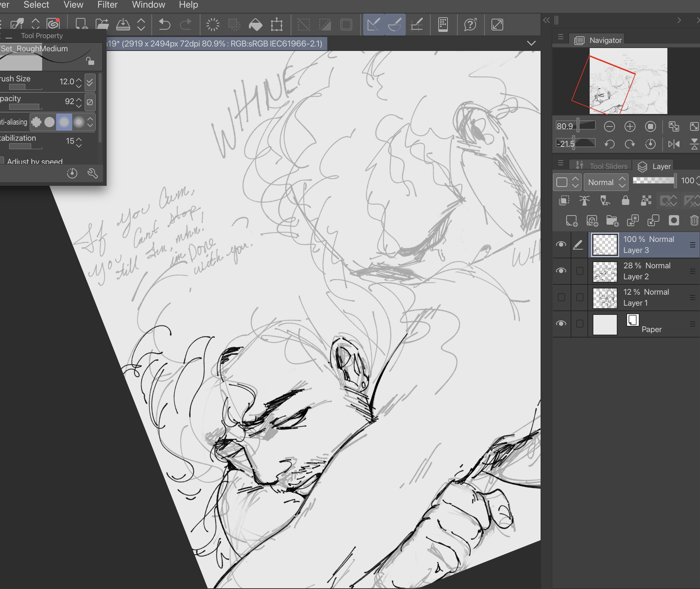Show Layer 1 by toggling its visibility box
The image size is (700, 589).
561,297
